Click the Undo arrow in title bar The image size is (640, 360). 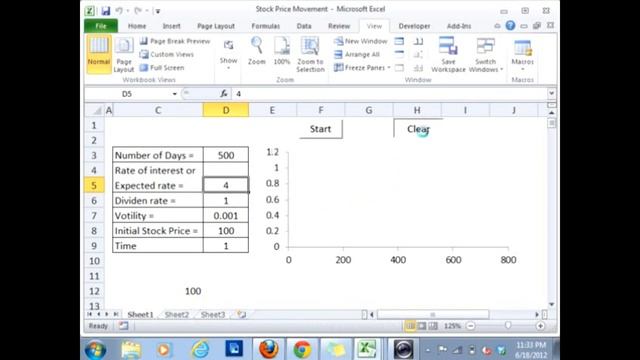point(119,11)
